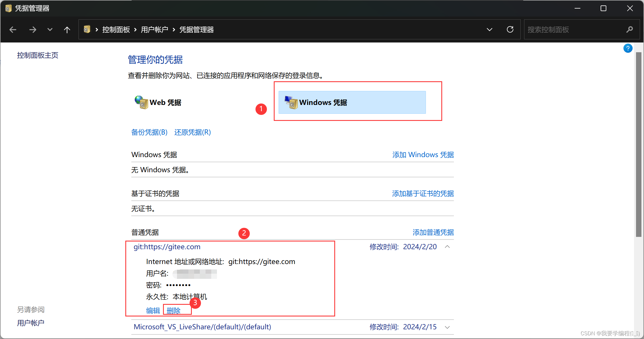Click the 管理你的凭据 heading
This screenshot has height=339, width=644.
(155, 60)
